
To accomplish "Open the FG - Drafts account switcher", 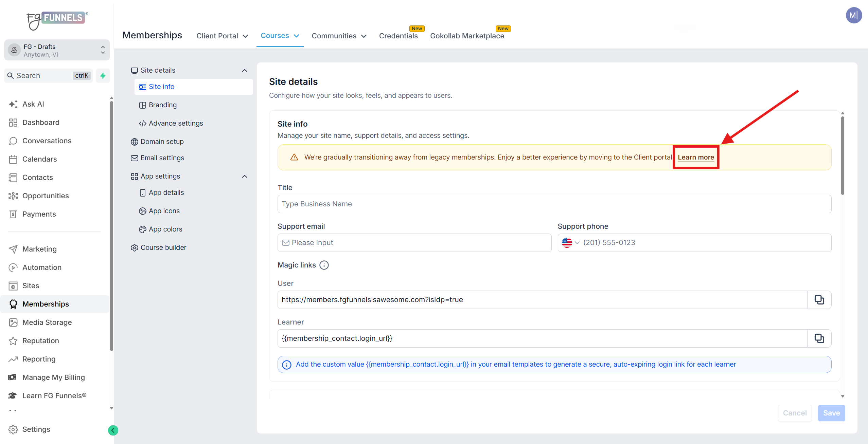I will 57,50.
